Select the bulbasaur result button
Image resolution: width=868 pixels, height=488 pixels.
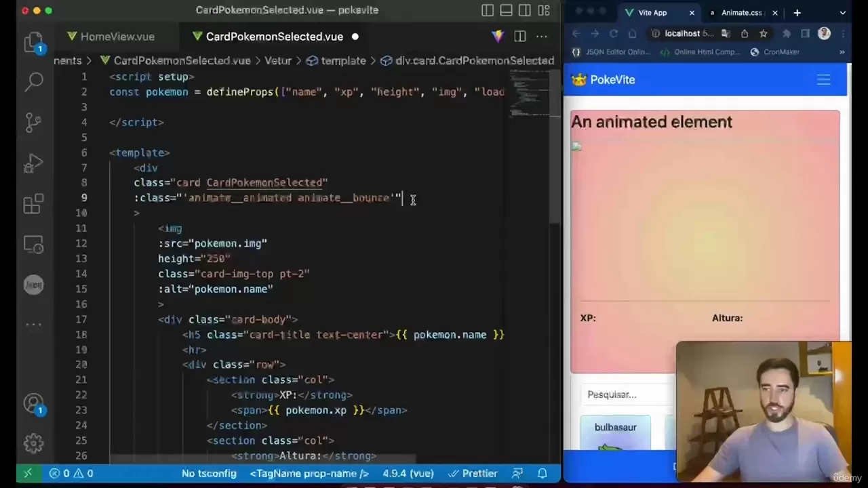[x=615, y=427]
